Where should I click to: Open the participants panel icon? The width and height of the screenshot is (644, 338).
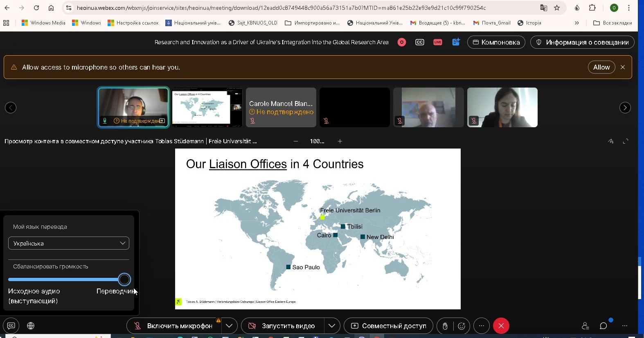click(585, 326)
